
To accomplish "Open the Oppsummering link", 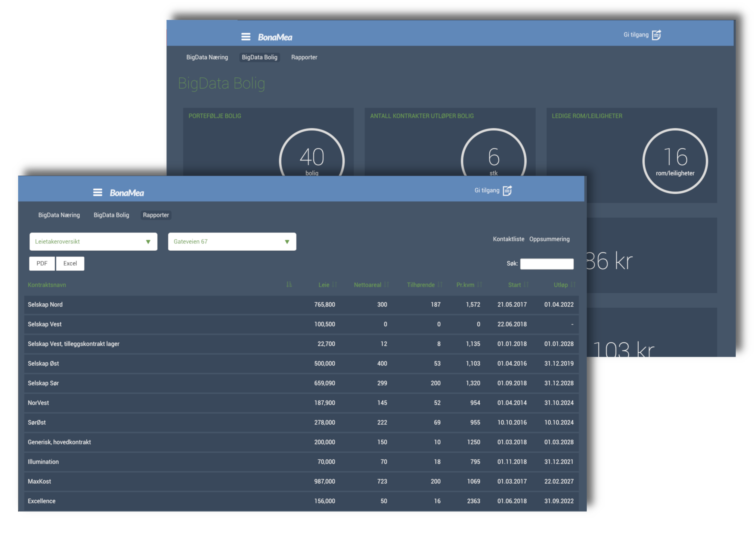I will click(x=549, y=239).
